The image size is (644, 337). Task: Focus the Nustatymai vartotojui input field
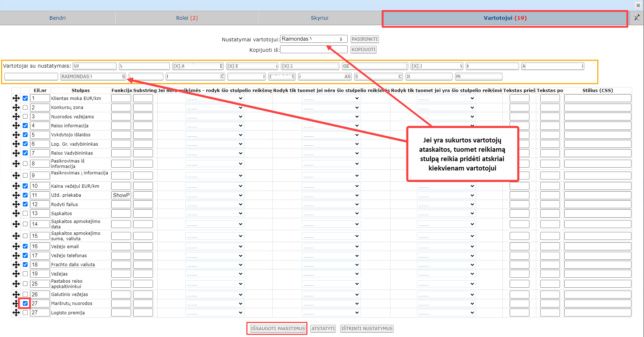click(x=314, y=39)
